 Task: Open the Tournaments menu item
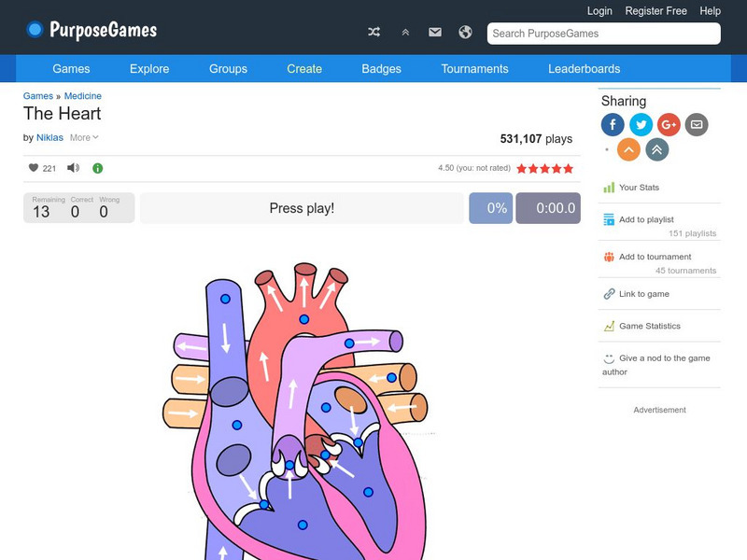click(x=475, y=68)
